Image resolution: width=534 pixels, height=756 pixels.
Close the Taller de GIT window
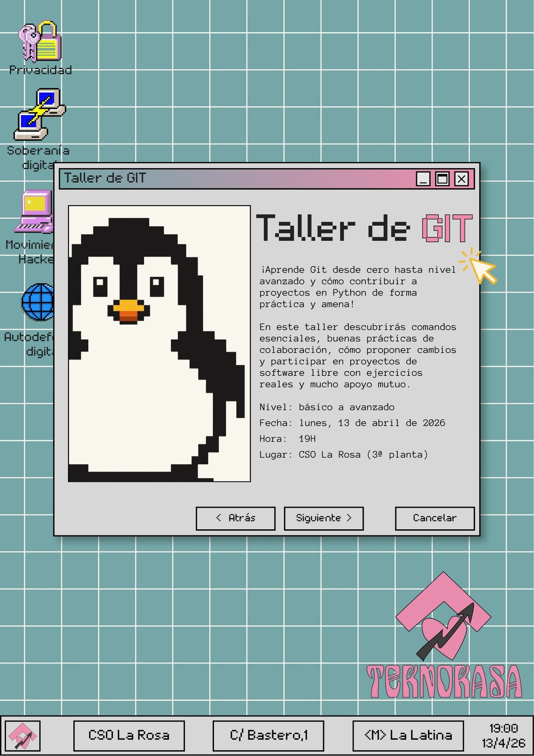pyautogui.click(x=461, y=179)
